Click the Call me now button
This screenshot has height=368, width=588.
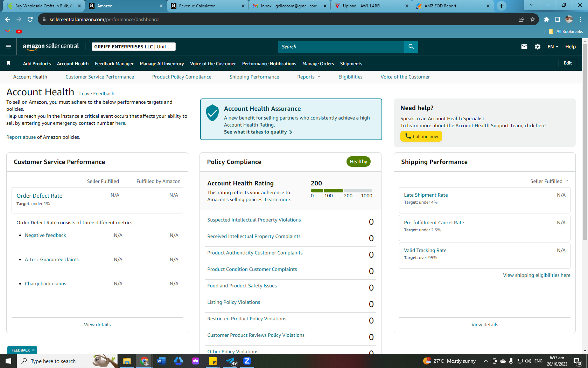pos(421,136)
